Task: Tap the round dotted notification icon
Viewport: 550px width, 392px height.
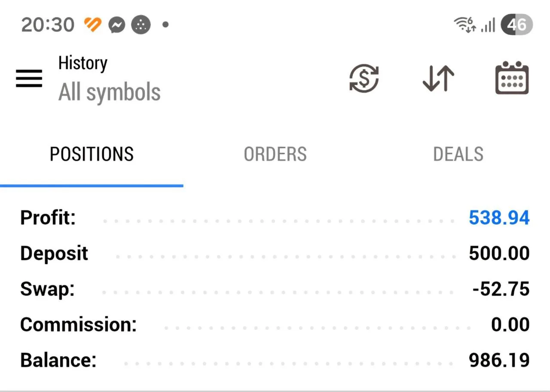Action: tap(141, 25)
